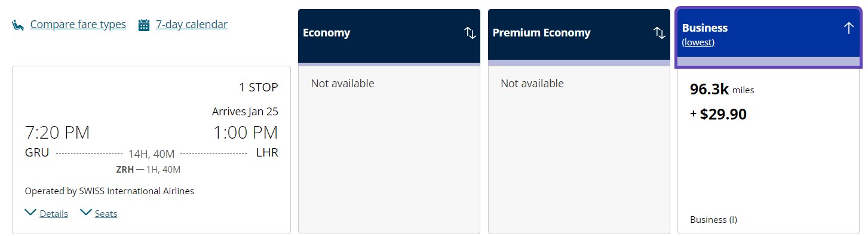Viewport: 868px width, 236px height.
Task: Click the chevron icon next to Details
Action: [30, 212]
